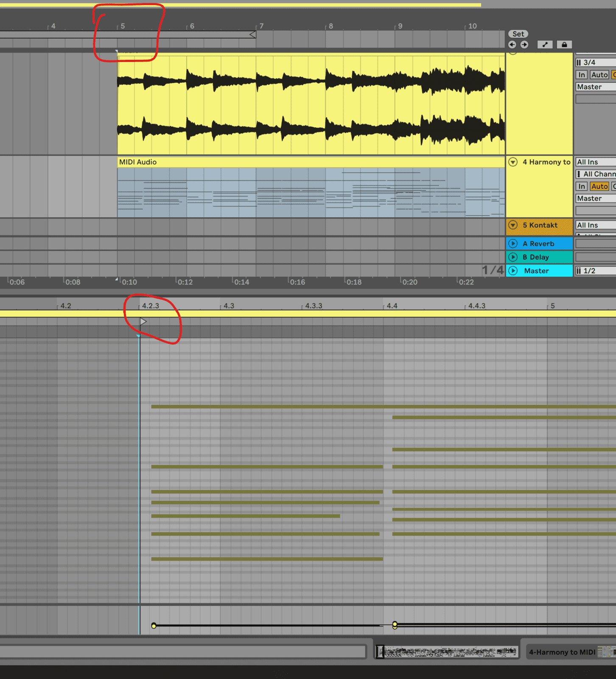
Task: Click the second velocity marker in velocity lane
Action: click(x=395, y=625)
